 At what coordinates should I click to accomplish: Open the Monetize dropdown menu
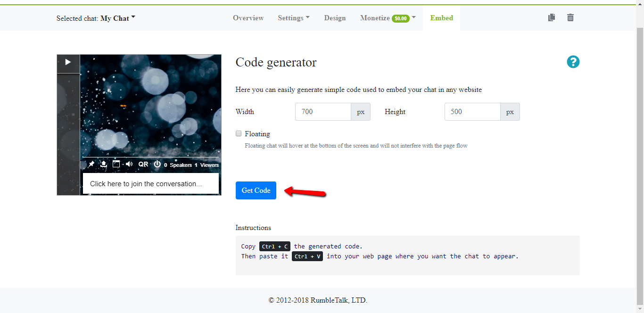388,18
